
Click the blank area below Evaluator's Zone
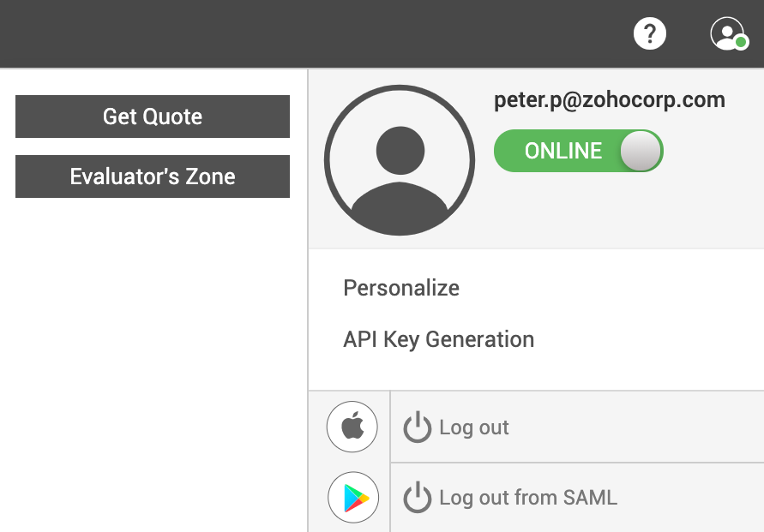click(x=153, y=360)
